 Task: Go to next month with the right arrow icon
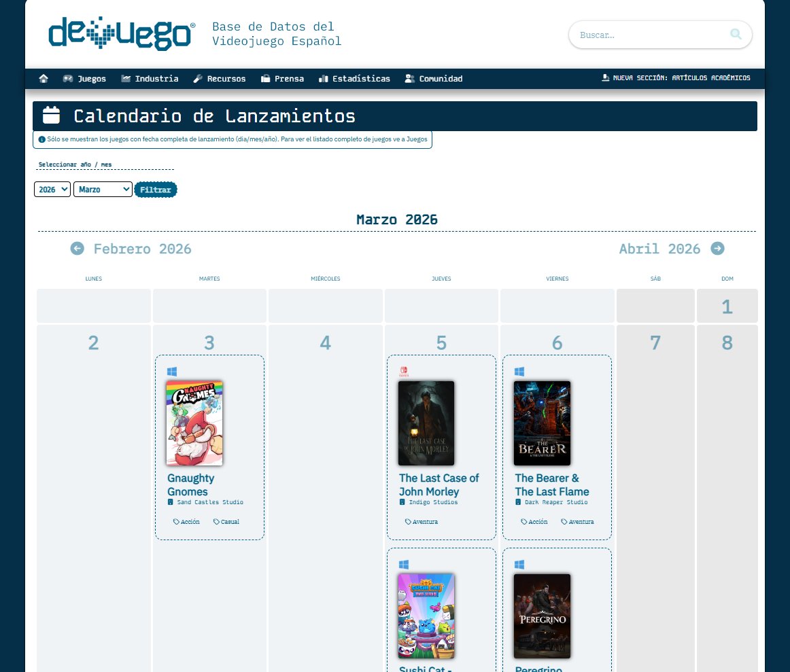point(717,248)
